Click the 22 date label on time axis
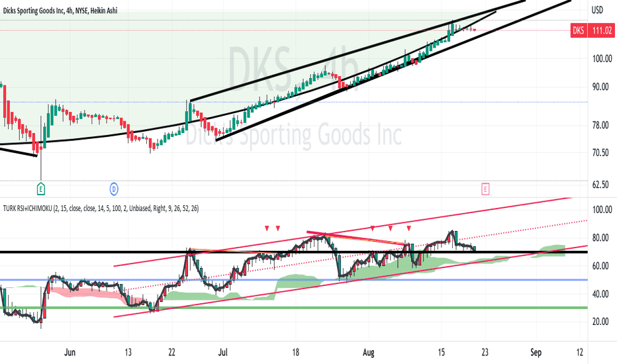Screen dimensions: 617x364 coord(171,352)
